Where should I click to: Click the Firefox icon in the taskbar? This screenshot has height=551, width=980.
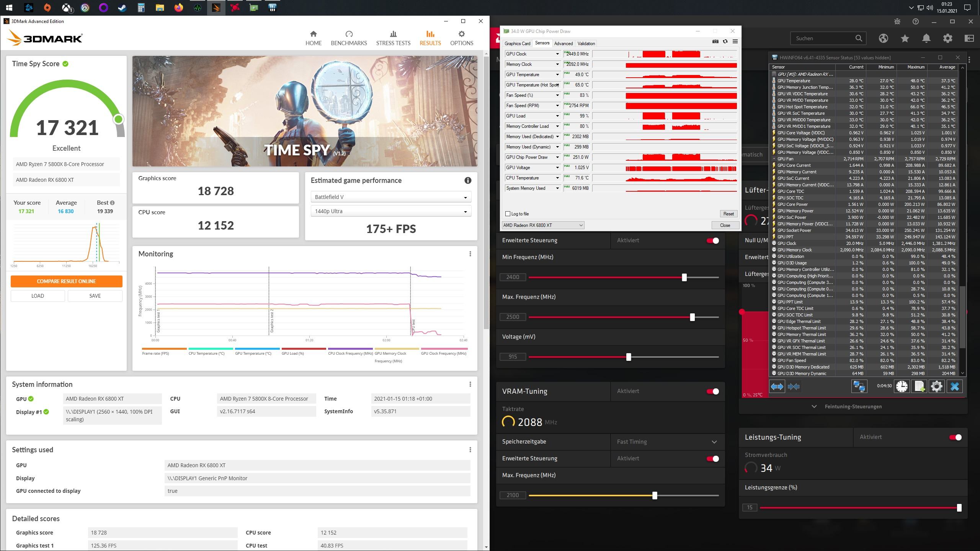178,8
